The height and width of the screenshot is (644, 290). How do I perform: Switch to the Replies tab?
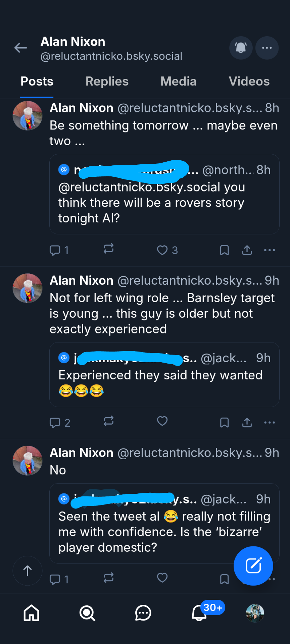107,82
